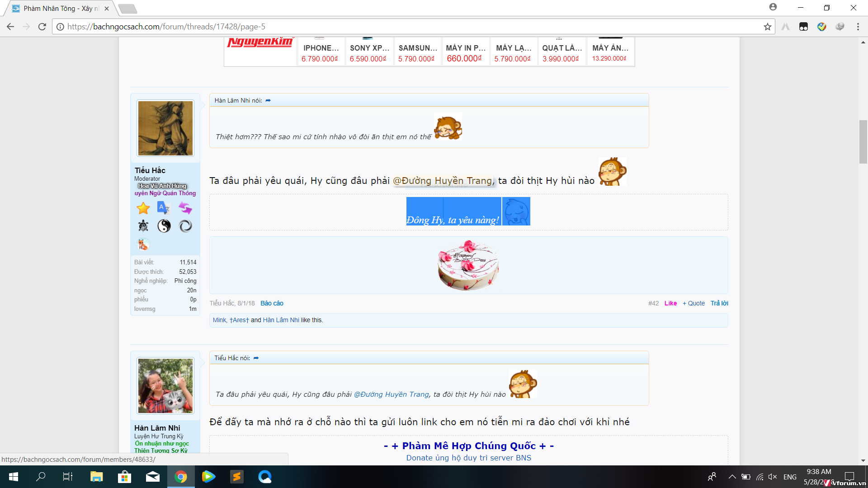
Task: Click the browser reload button
Action: 42,27
